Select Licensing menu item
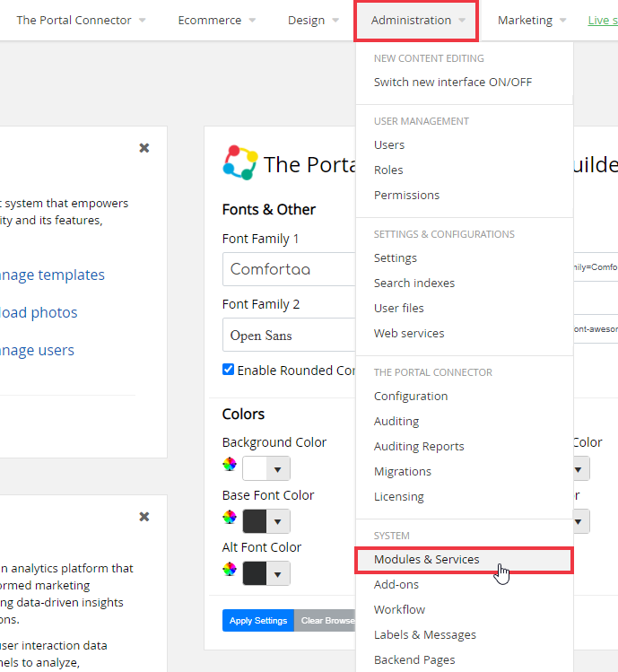The height and width of the screenshot is (672, 618). (x=398, y=496)
